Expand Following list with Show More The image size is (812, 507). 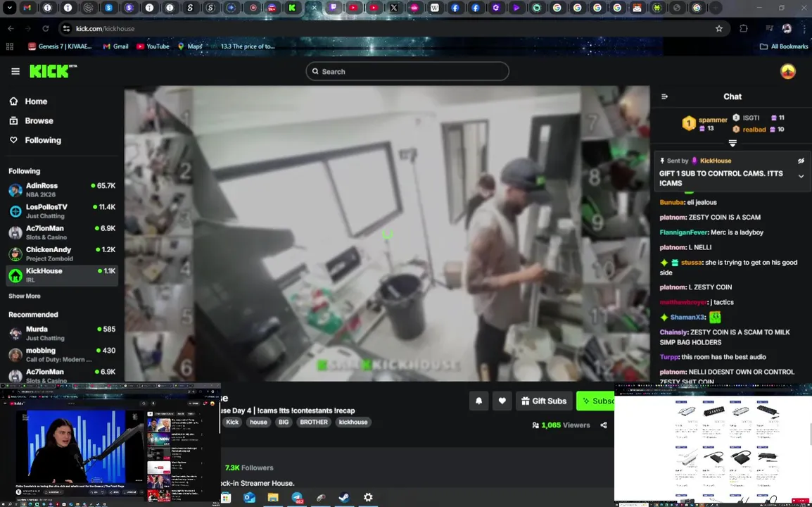(x=25, y=296)
